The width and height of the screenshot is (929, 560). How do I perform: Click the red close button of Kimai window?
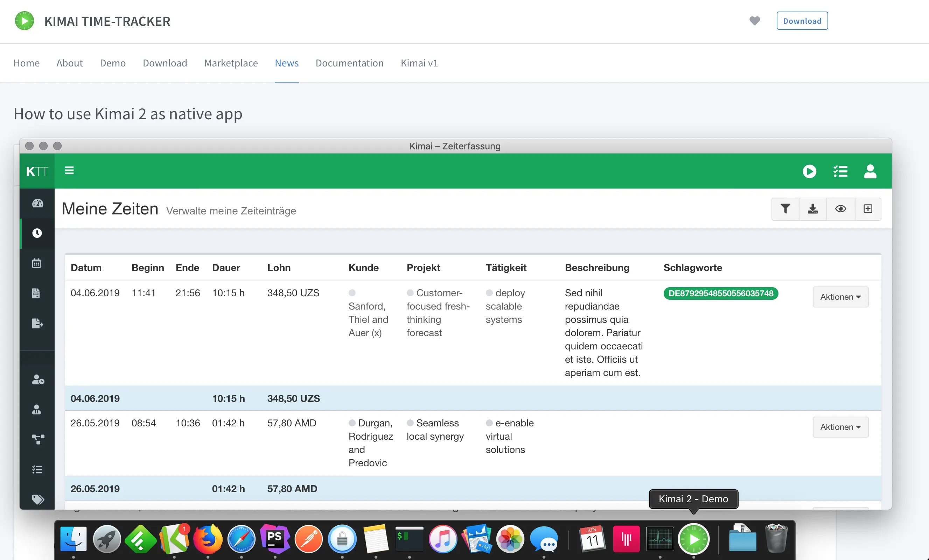pos(29,146)
